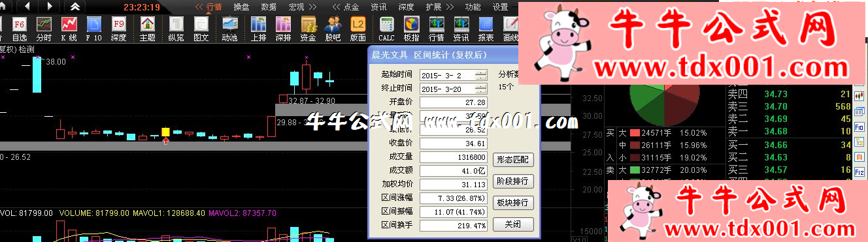Open the 图文 graphic-text icon
Viewport: 868px width, 242px height.
pyautogui.click(x=201, y=29)
